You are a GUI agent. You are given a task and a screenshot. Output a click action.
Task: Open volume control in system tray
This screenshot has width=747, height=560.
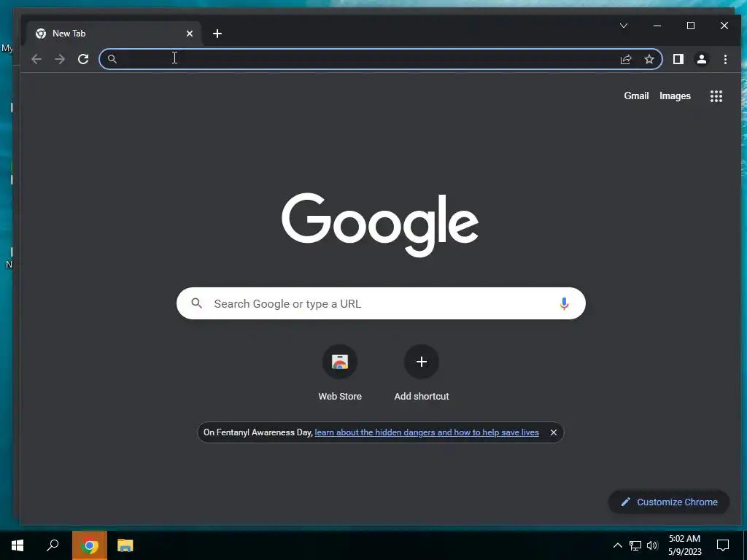(x=652, y=545)
